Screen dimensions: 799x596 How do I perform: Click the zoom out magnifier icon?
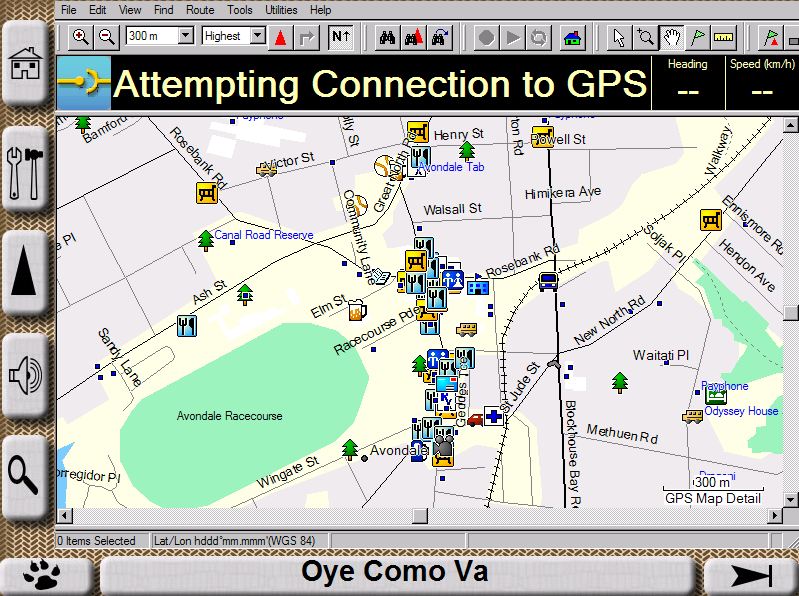click(106, 37)
